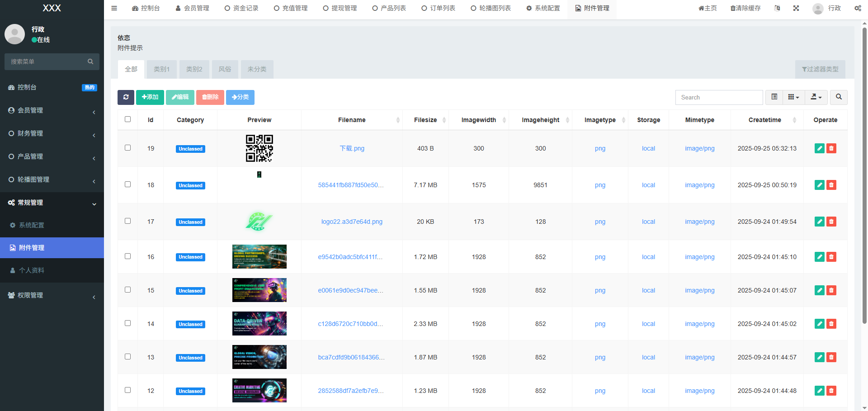Click the magnifier search icon beside export
868x411 pixels.
pyautogui.click(x=839, y=97)
